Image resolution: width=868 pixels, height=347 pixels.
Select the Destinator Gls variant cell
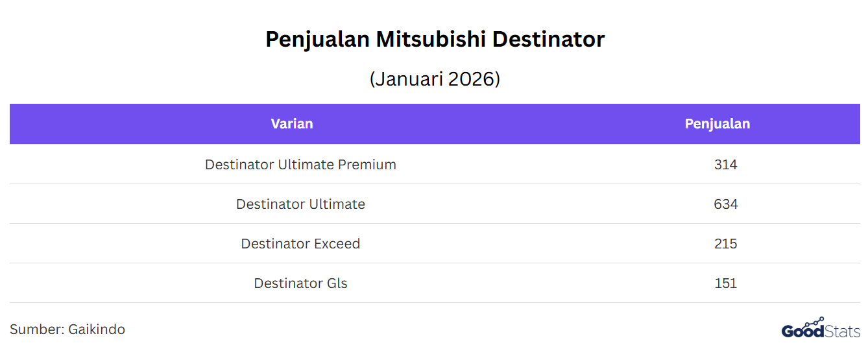[x=300, y=283]
